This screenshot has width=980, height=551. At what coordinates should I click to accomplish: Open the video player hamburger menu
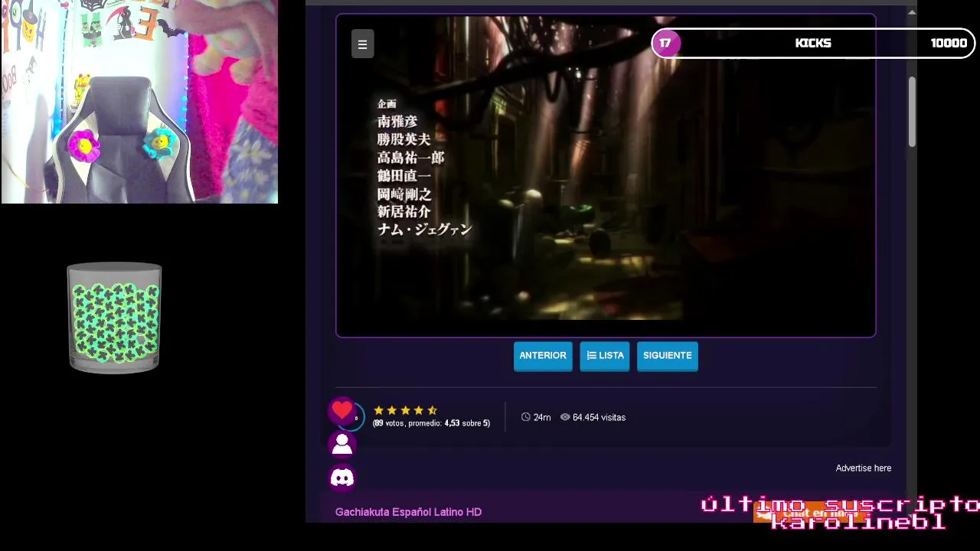[362, 44]
